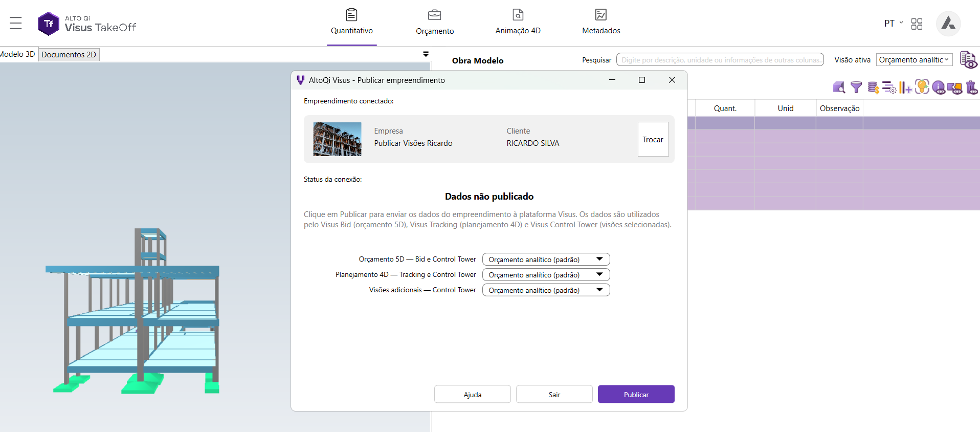Open the AltoQi user profile avatar
Screen dimensions: 980x432
click(x=948, y=24)
